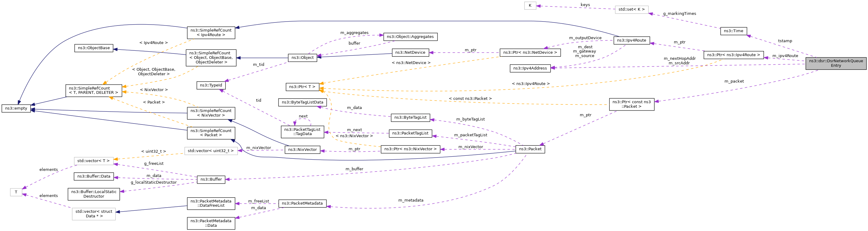
Task: Open the ns3::ObjectBase node
Action: (94, 48)
